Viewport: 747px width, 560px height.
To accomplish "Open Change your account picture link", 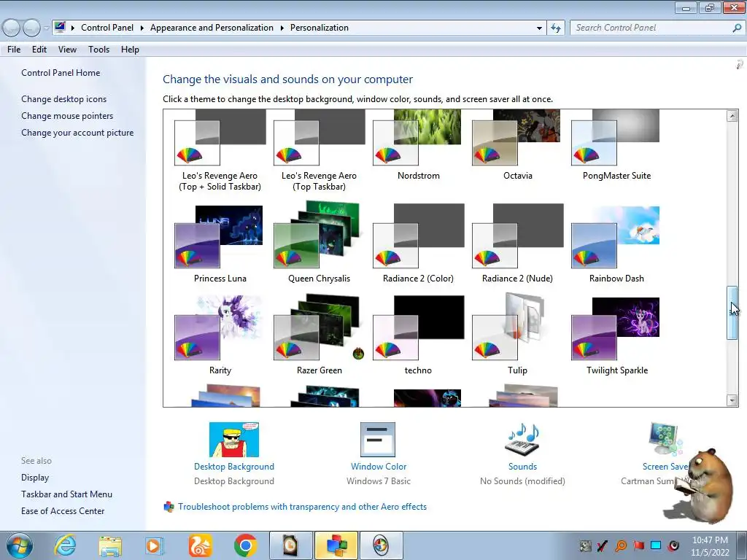I will point(77,133).
